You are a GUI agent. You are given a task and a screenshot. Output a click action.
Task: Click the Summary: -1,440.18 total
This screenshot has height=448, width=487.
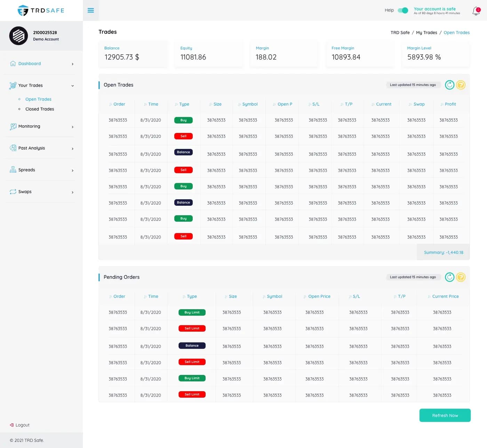coord(444,252)
